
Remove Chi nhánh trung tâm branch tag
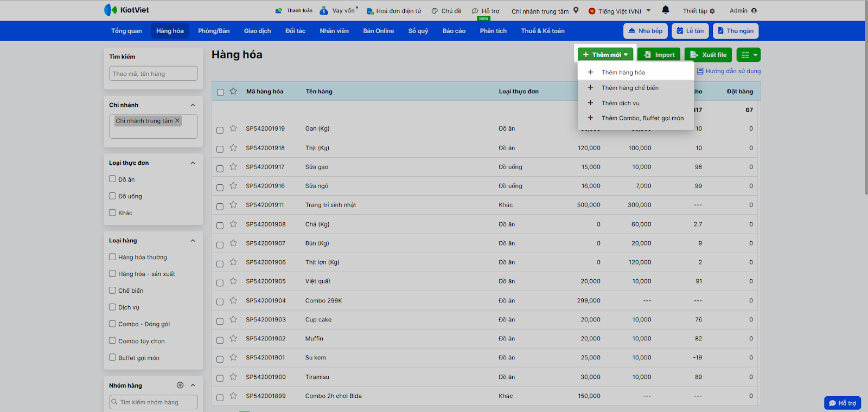177,121
